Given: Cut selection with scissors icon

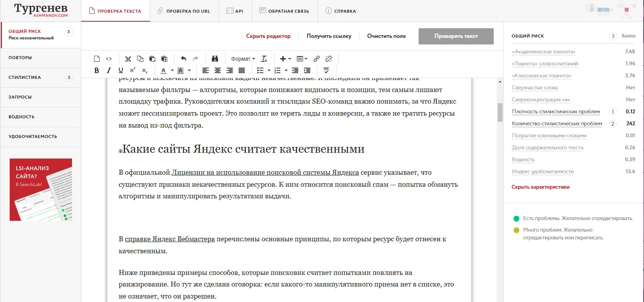Looking at the screenshot, I should click(x=128, y=59).
